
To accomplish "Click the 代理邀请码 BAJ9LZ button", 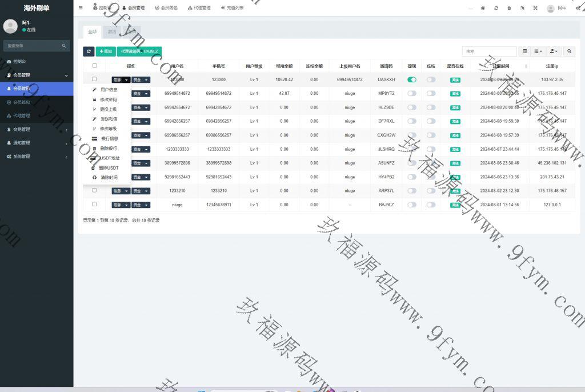I will pyautogui.click(x=139, y=51).
